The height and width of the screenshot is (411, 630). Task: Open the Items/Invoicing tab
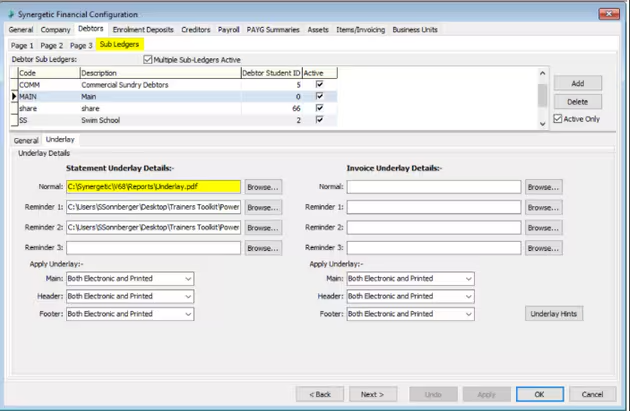pos(360,30)
